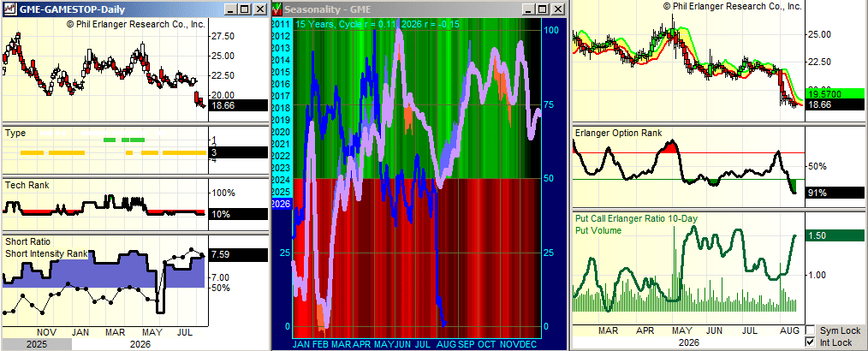Click the Seasonality window title icon

tap(277, 9)
